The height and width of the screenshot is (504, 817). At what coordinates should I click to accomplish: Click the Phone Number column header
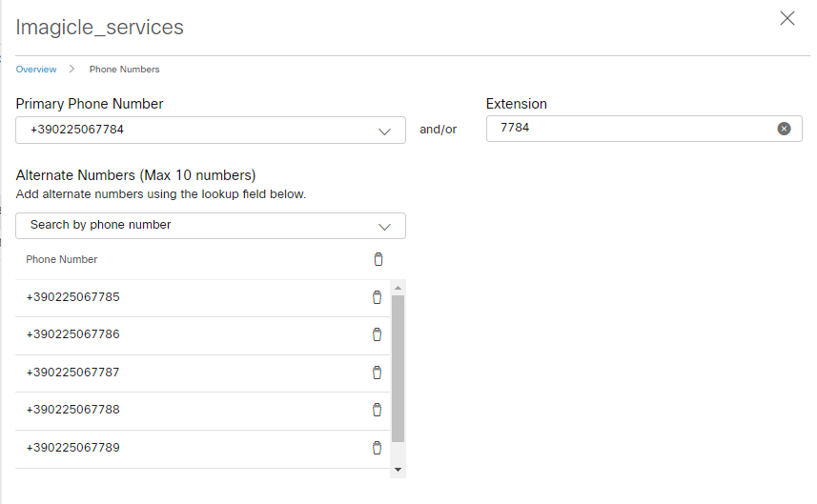(62, 259)
